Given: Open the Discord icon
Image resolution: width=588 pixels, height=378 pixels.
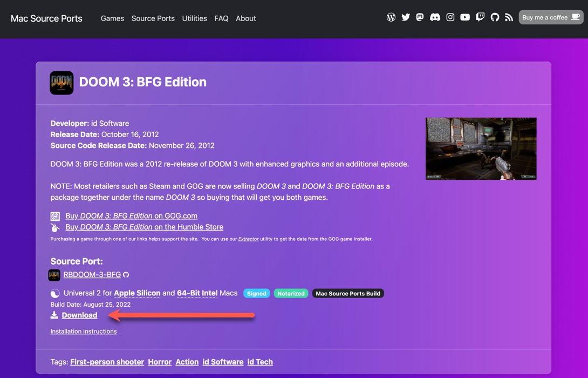Looking at the screenshot, I should [x=435, y=17].
